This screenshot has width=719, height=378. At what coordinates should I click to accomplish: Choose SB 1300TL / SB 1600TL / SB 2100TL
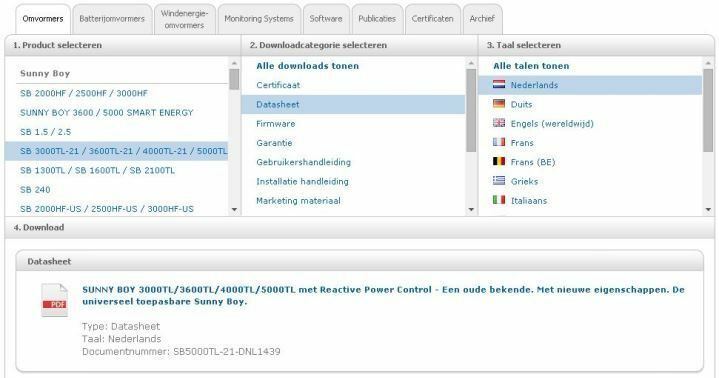click(97, 170)
